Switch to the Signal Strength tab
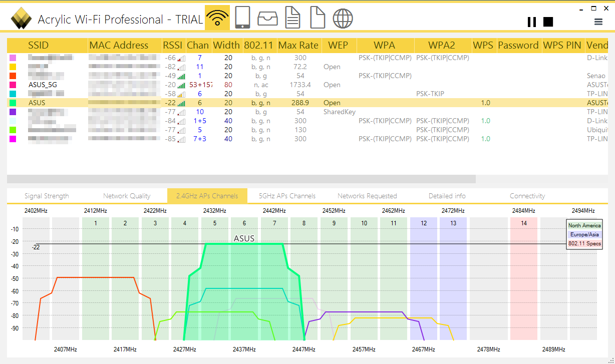Viewport: 615px width, 364px height. pyautogui.click(x=47, y=196)
